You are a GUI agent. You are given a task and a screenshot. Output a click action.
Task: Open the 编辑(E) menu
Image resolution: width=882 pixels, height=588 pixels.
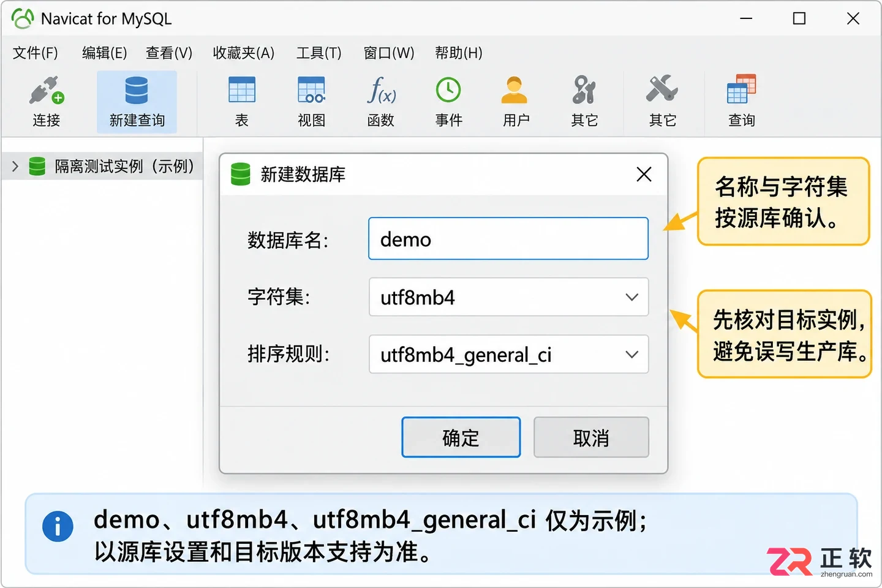click(105, 53)
